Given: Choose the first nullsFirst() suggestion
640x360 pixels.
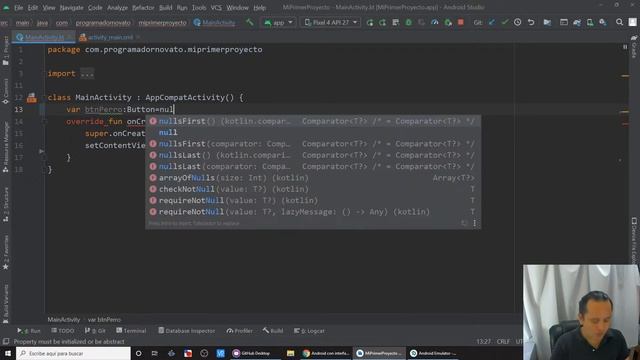Looking at the screenshot, I should pyautogui.click(x=313, y=121).
